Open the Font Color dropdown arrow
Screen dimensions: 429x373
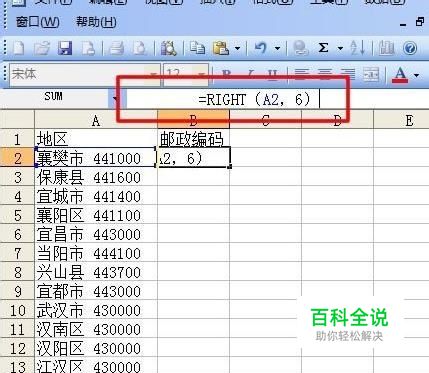click(x=416, y=75)
